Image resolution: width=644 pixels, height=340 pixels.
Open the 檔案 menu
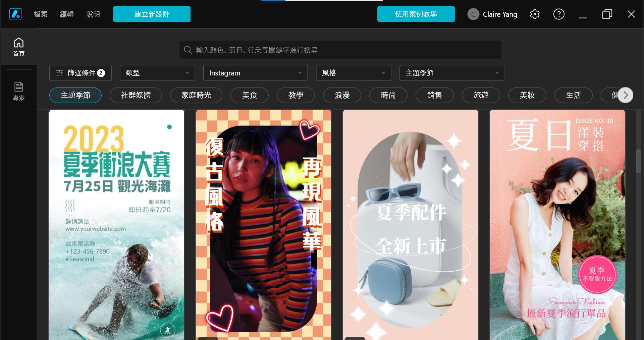pyautogui.click(x=41, y=14)
